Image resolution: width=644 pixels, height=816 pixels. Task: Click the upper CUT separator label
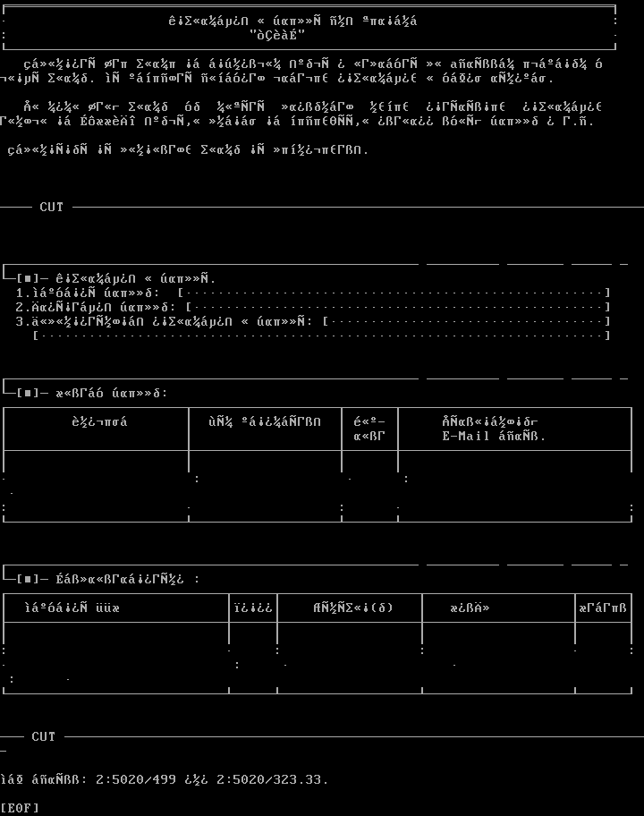(x=52, y=207)
